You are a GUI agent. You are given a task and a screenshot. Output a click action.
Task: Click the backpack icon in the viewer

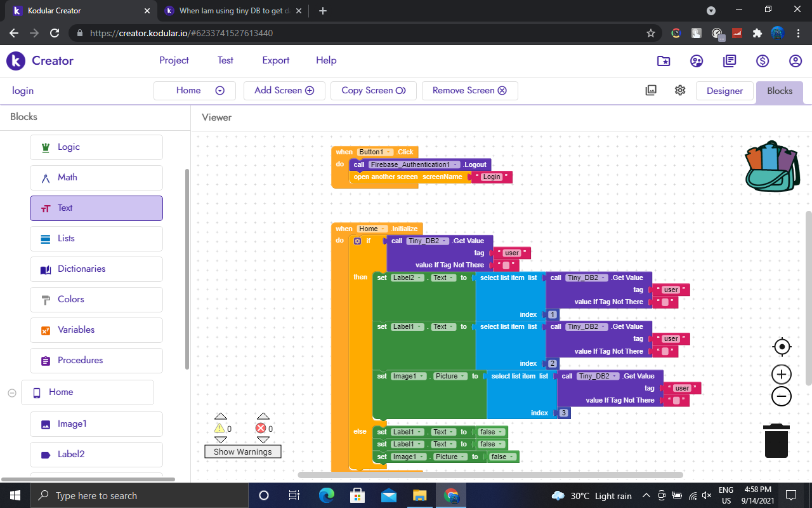769,166
